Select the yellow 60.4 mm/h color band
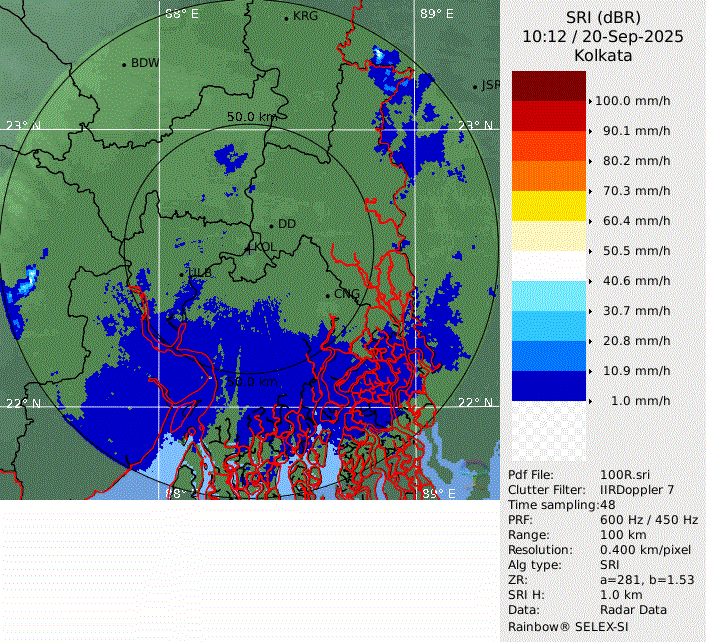The image size is (706, 642). [x=548, y=206]
